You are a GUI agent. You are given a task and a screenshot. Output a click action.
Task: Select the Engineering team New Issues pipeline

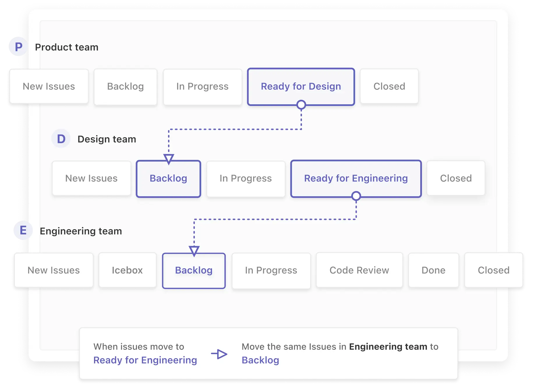54,270
